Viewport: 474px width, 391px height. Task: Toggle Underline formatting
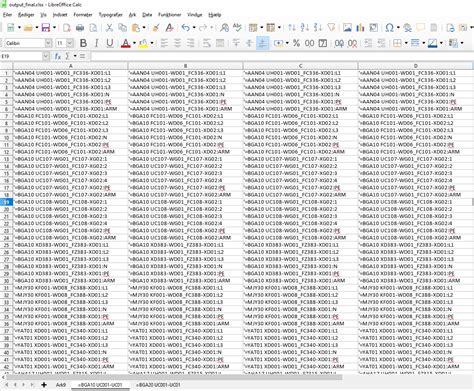[x=110, y=43]
